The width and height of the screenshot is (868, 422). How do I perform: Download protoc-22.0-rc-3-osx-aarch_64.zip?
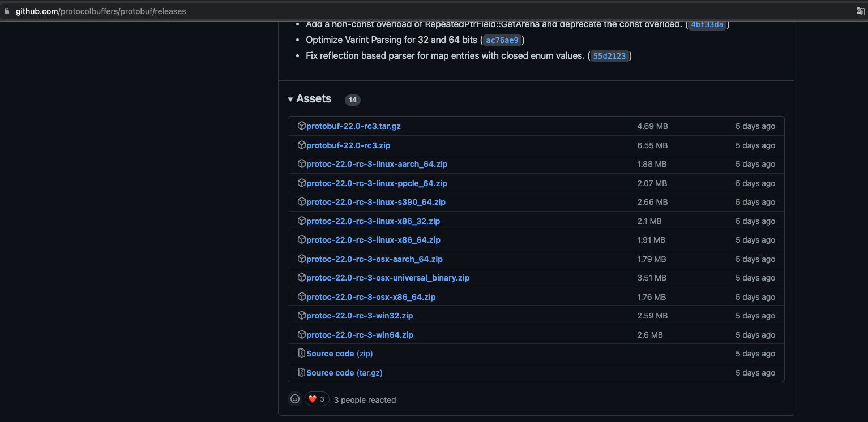(374, 259)
